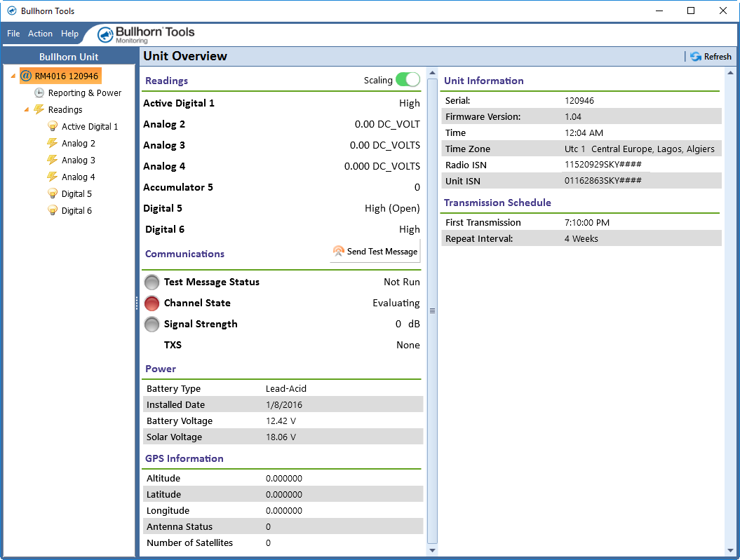Click the antenna icon on Send Test Message
Screen dimensions: 740x560
pyautogui.click(x=338, y=251)
